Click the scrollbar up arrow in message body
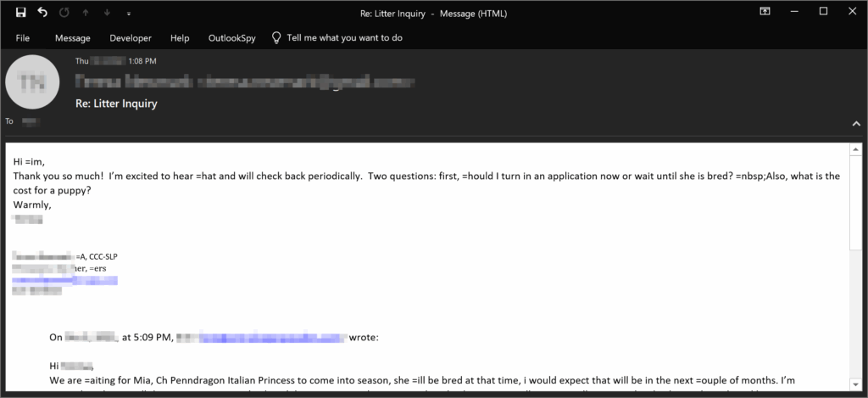The image size is (868, 398). click(855, 149)
